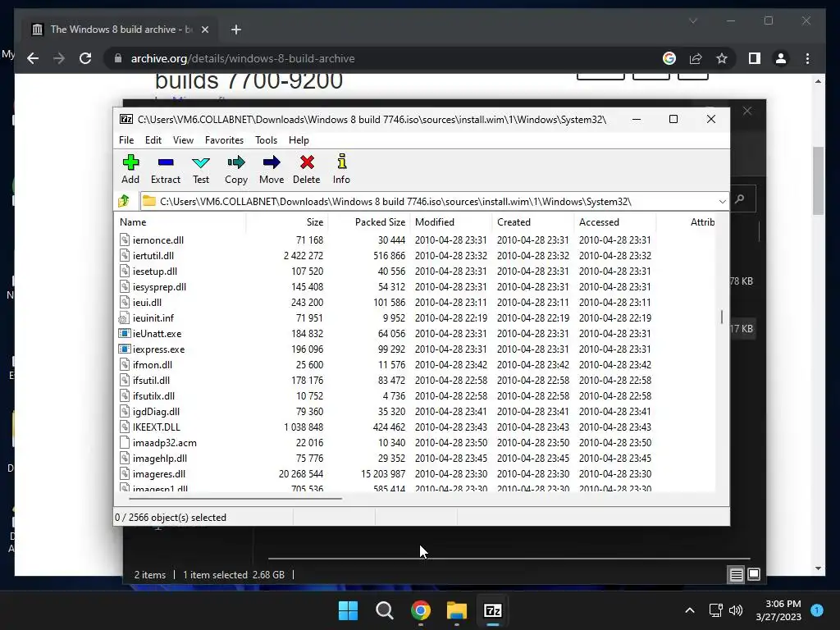Image resolution: width=840 pixels, height=630 pixels.
Task: Select imaadp32.acm file
Action: point(414,442)
